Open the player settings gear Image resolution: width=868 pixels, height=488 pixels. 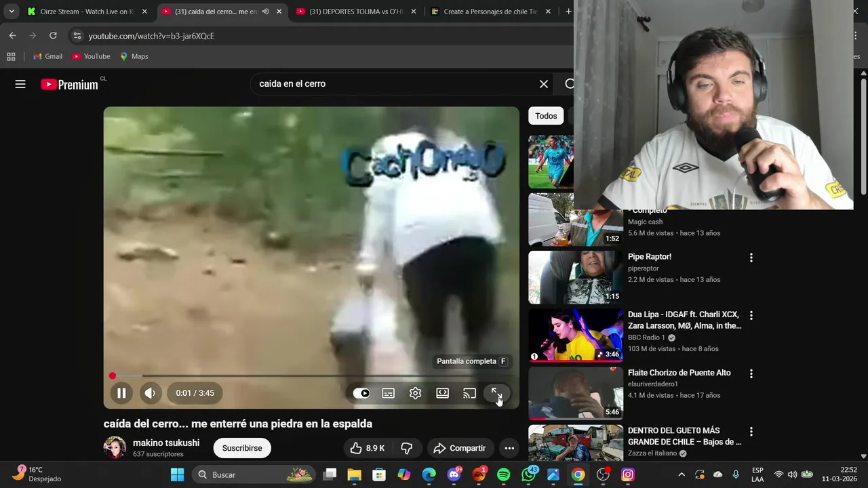point(415,393)
